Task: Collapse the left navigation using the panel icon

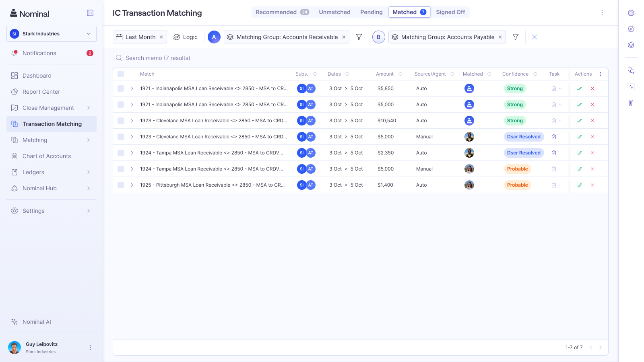Action: click(90, 12)
